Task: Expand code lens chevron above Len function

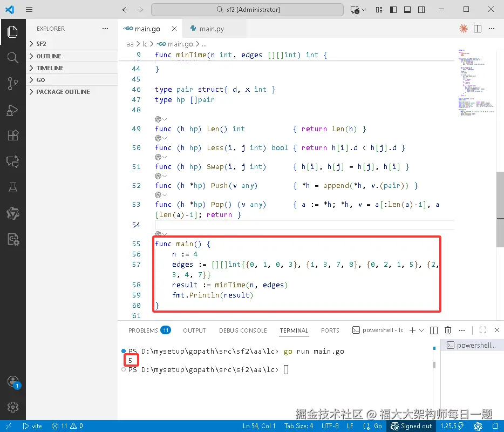Action: click(x=165, y=119)
